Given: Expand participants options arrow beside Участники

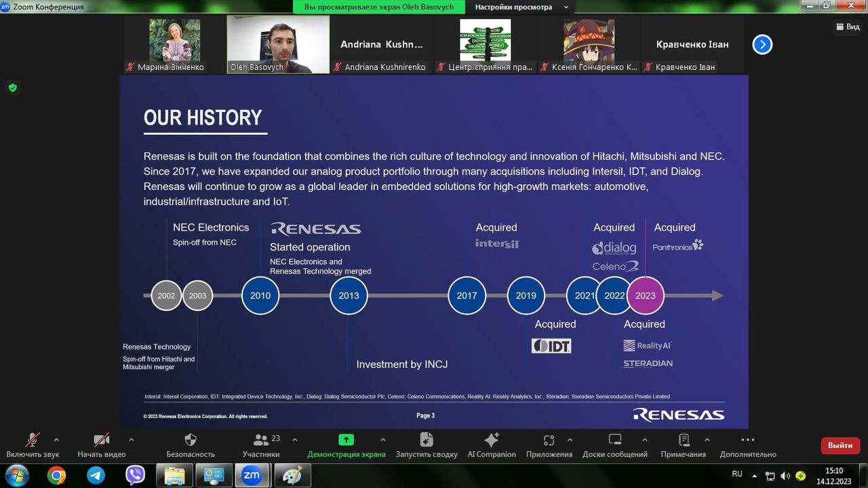Looking at the screenshot, I should (294, 440).
